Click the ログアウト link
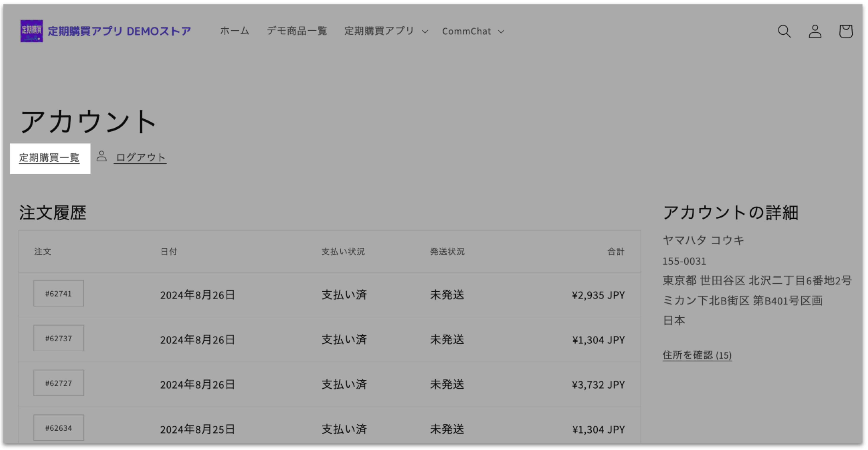Screen dimensions: 868x450 [x=140, y=157]
